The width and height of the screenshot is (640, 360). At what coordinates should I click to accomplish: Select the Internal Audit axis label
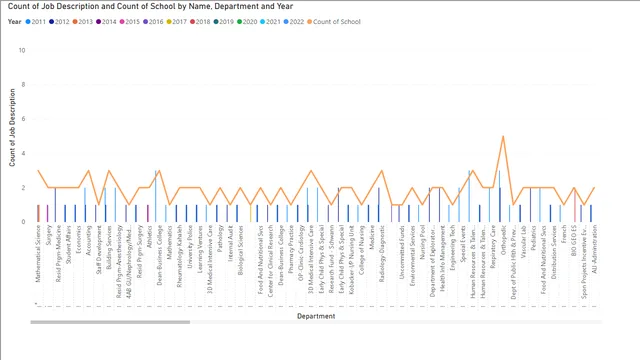pos(230,244)
